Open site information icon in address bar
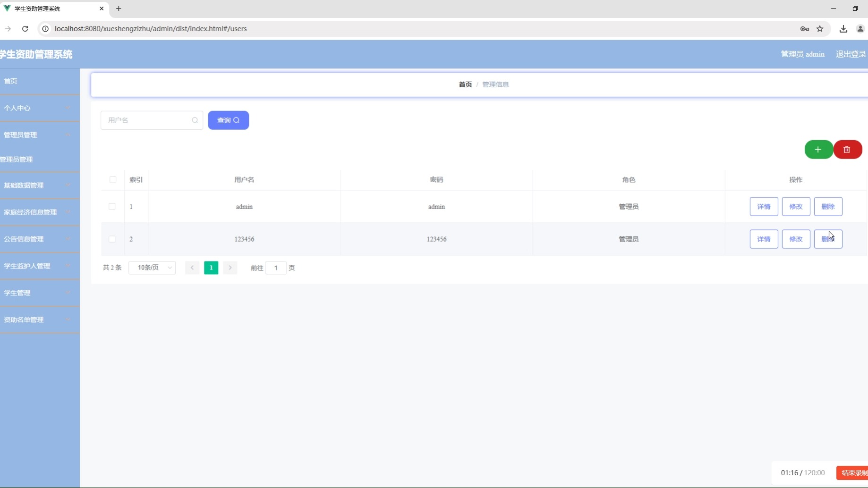 45,29
